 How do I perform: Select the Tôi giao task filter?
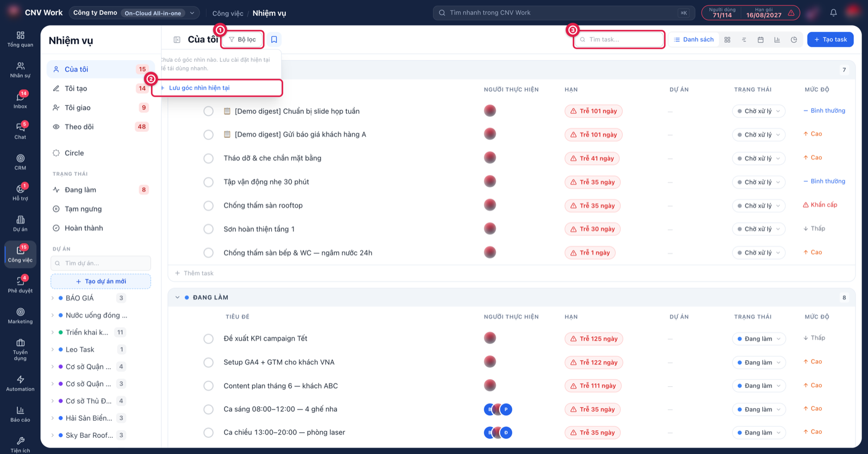click(x=100, y=107)
